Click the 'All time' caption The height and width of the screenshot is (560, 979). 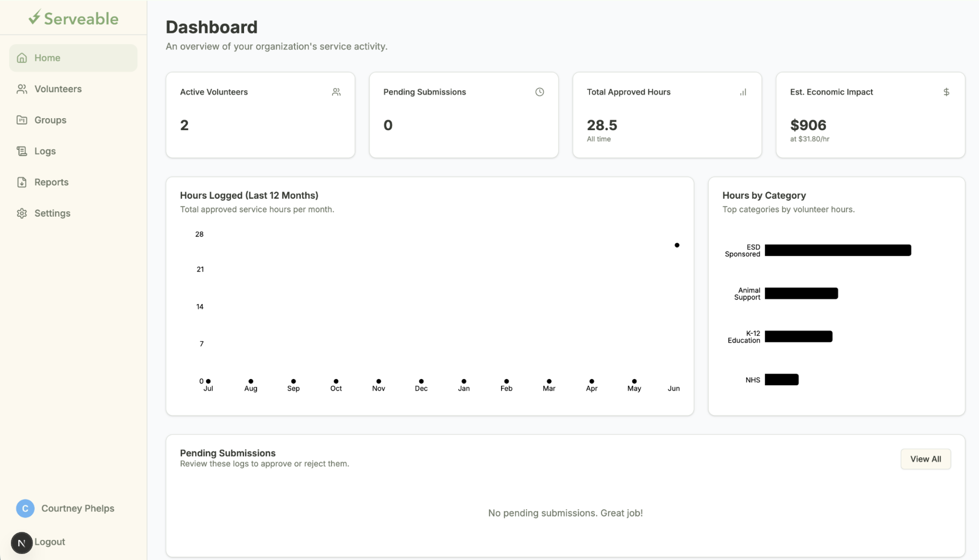click(x=598, y=139)
